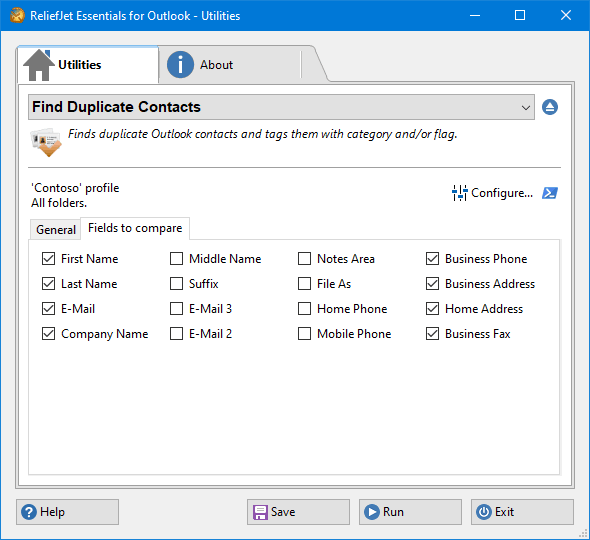Viewport: 590px width, 540px height.
Task: Click the Run button
Action: point(410,512)
